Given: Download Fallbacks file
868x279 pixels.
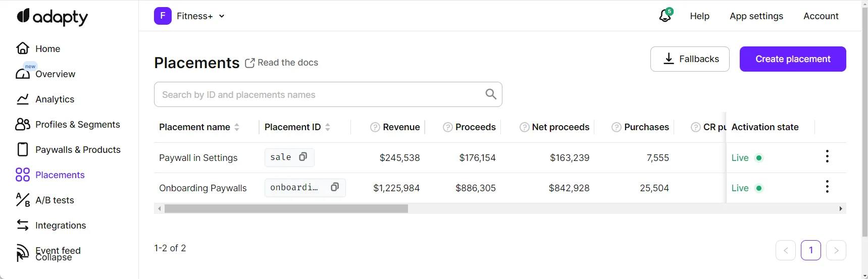Looking at the screenshot, I should (689, 59).
